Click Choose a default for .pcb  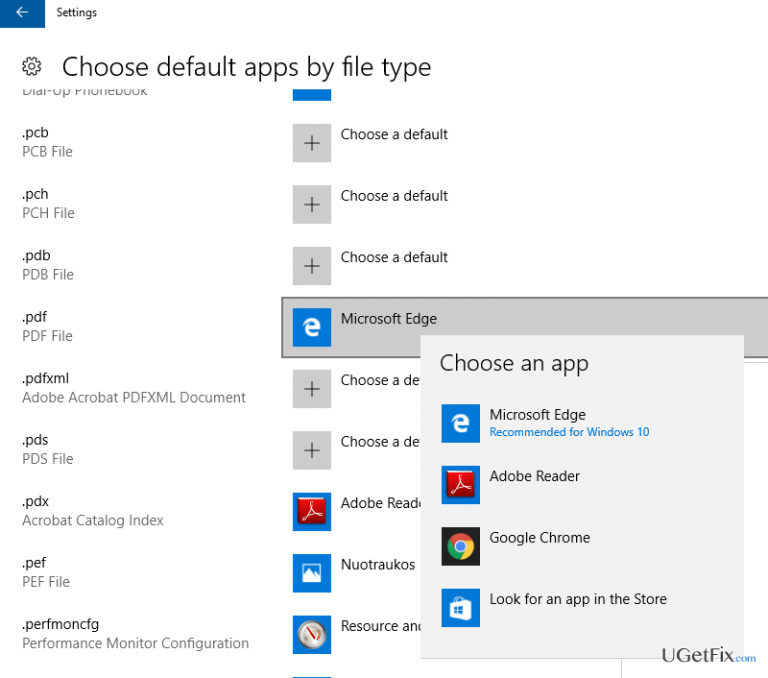pyautogui.click(x=394, y=134)
